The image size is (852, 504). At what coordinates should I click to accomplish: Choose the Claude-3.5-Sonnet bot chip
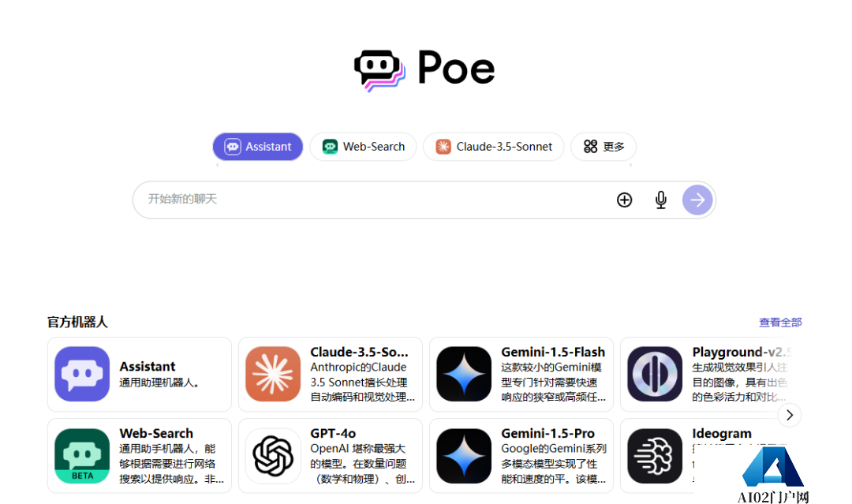pos(493,147)
